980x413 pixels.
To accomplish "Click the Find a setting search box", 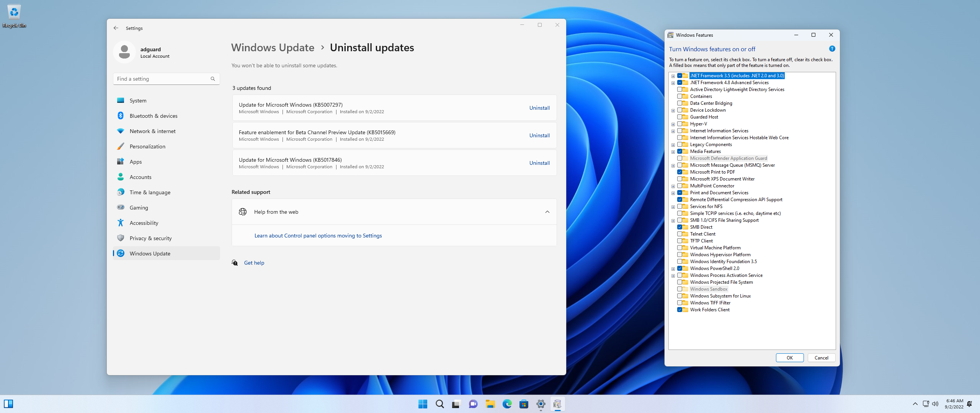I will click(167, 79).
